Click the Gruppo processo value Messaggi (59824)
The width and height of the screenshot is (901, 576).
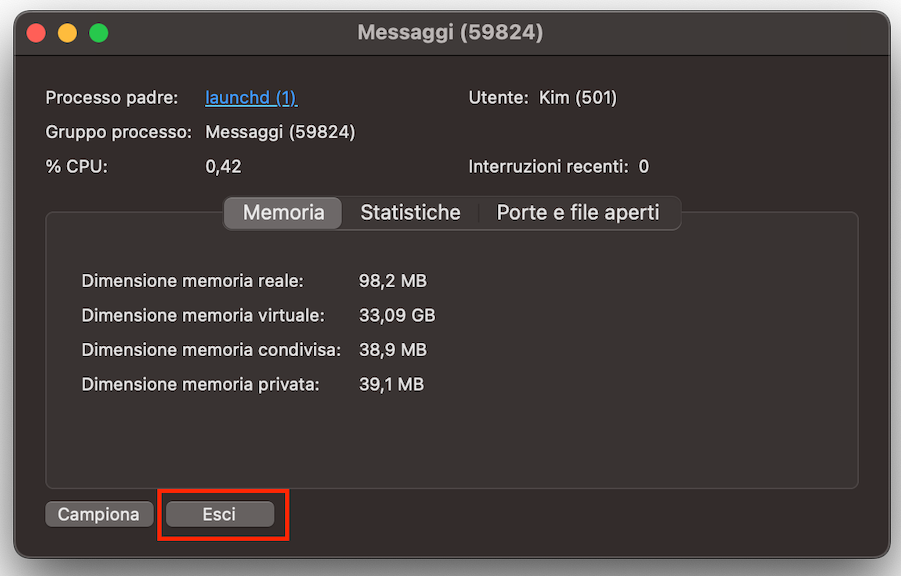point(280,131)
